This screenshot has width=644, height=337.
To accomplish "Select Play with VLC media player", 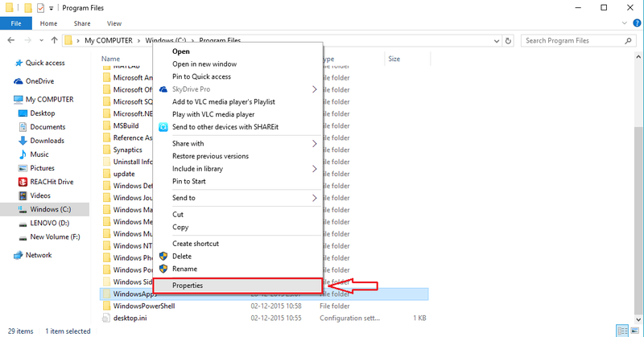I will [213, 114].
